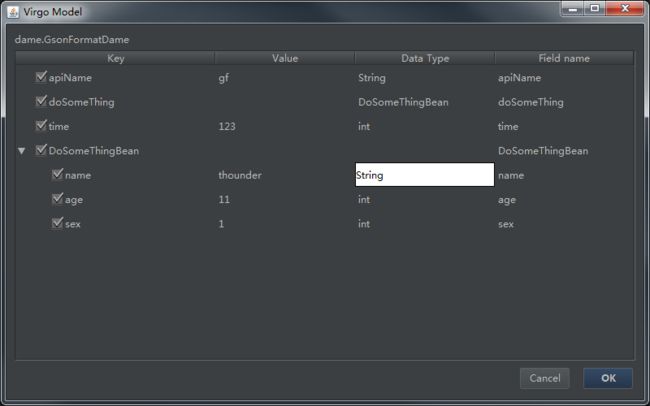
Task: Toggle the age field checkbox
Action: pos(57,199)
